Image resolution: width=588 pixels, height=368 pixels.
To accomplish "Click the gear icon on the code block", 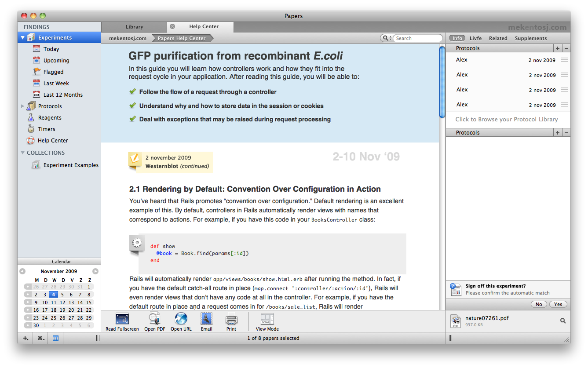I will point(137,243).
